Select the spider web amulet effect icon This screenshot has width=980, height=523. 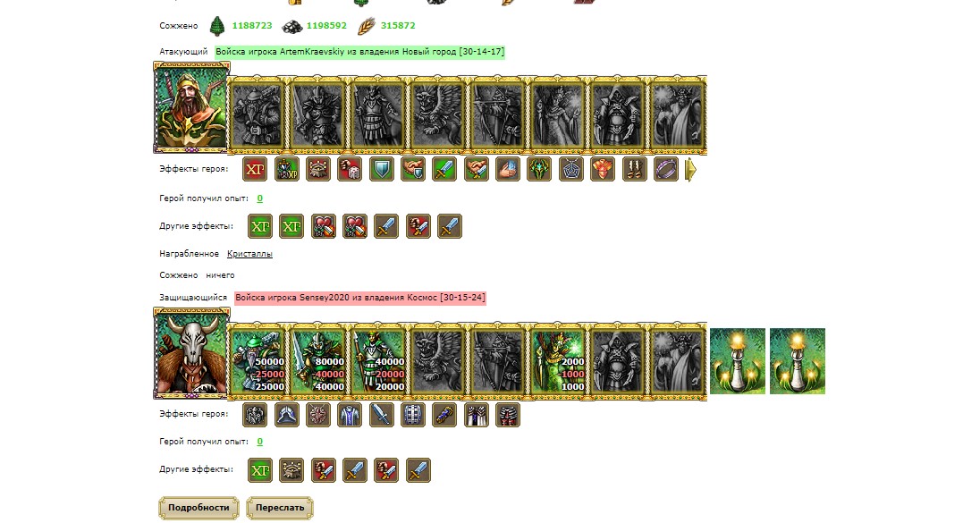click(x=570, y=169)
